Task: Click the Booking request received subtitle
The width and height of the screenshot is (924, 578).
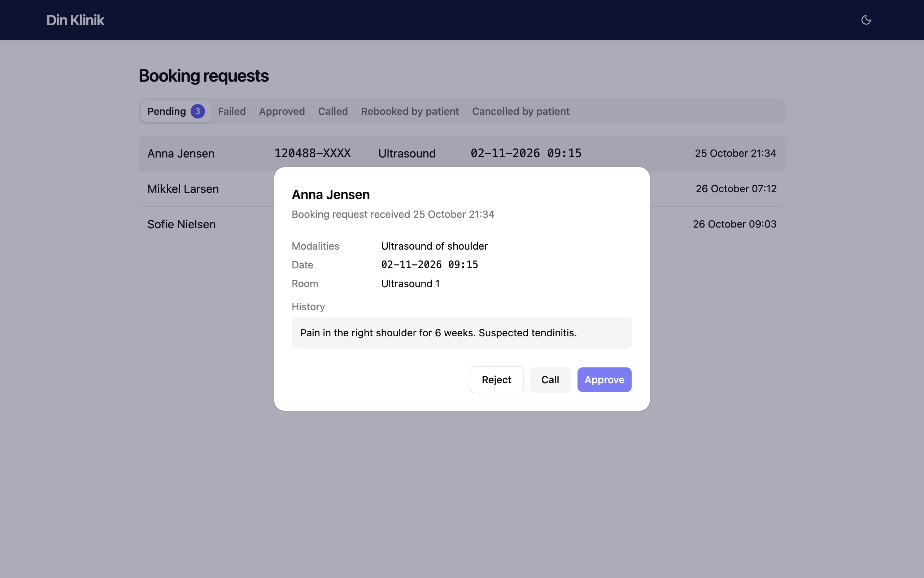Action: 393,214
